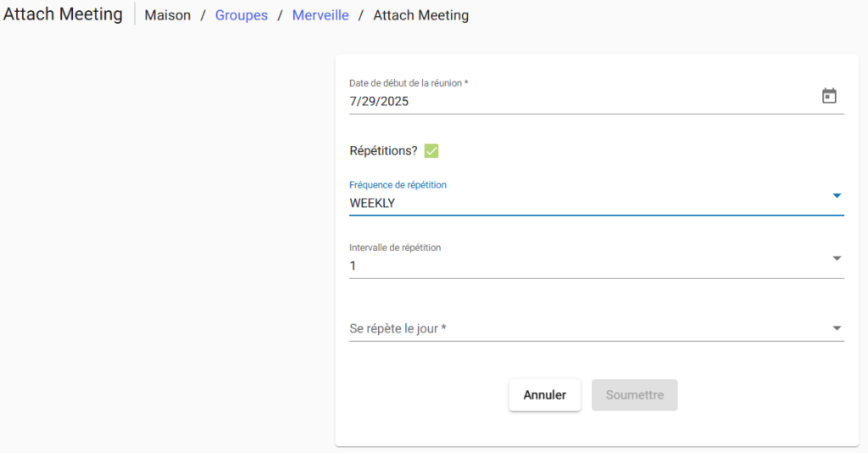Expand the Fréquence de répétition arrow
Image resolution: width=868 pixels, height=453 pixels.
click(x=836, y=196)
